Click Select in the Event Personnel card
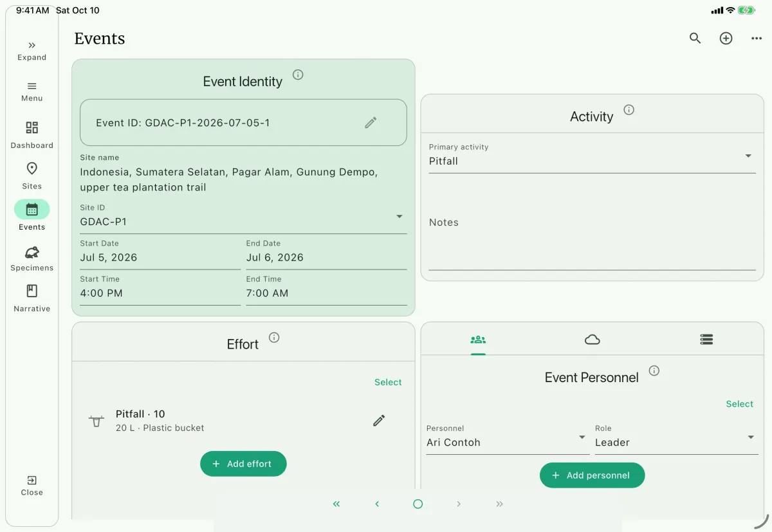The height and width of the screenshot is (532, 772). click(739, 404)
